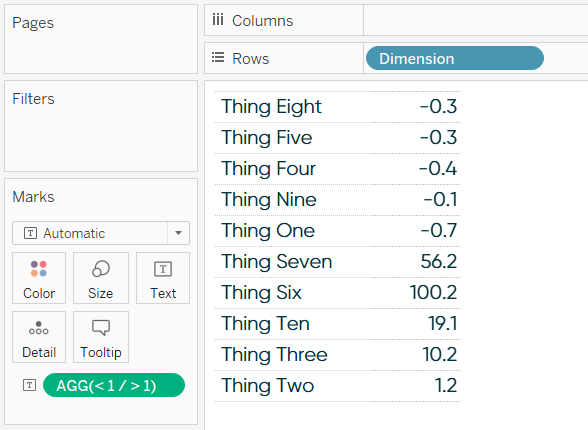Viewport: 588px width, 430px height.
Task: Select the Thing Two row header
Action: (x=268, y=385)
